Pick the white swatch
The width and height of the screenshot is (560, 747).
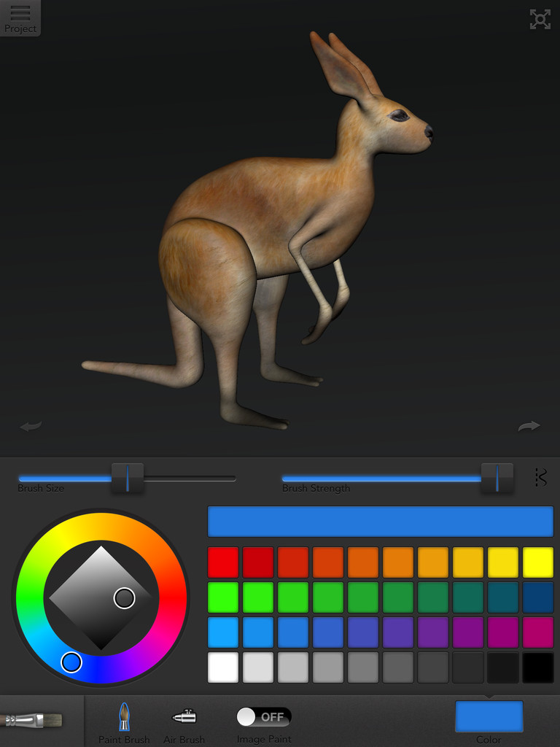(223, 667)
